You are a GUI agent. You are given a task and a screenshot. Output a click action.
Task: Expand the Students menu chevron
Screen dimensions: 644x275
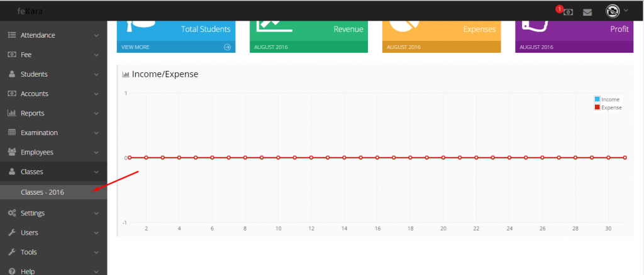[96, 75]
